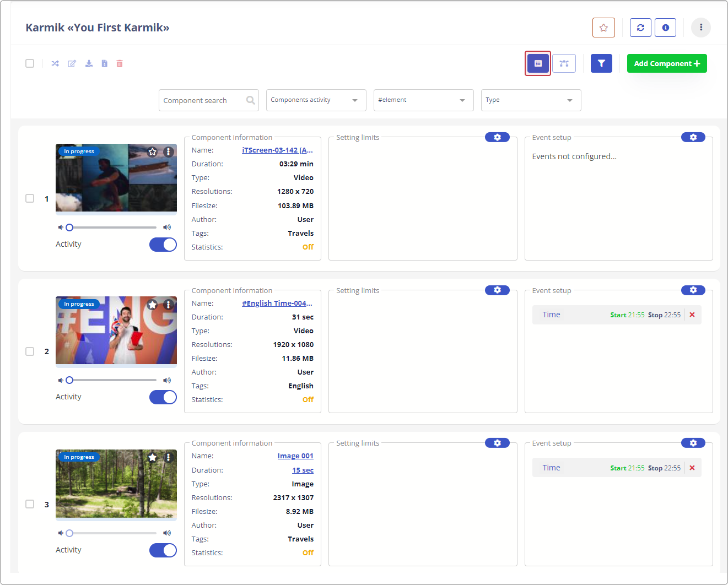Viewport: 728px width, 585px height.
Task: Open the three-dot menu in header
Action: tap(700, 28)
